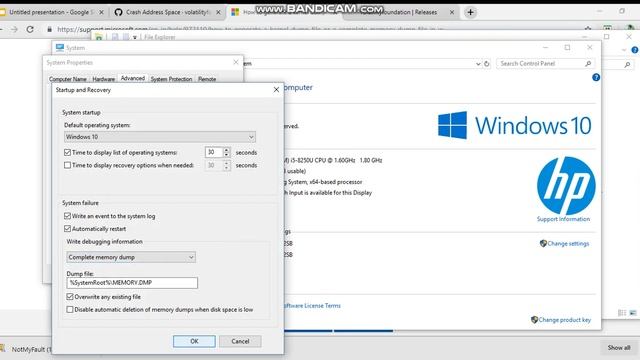The height and width of the screenshot is (360, 640).
Task: Close the System Properties window
Action: [236, 62]
